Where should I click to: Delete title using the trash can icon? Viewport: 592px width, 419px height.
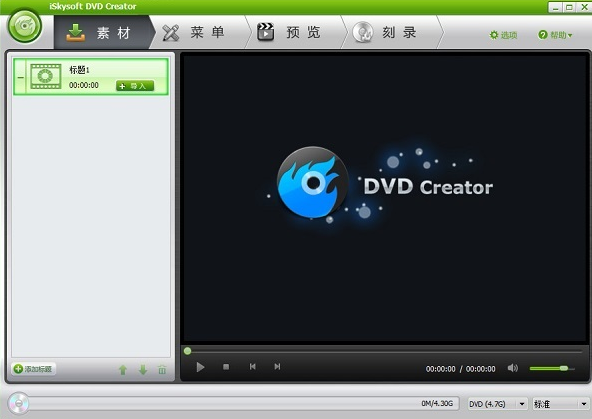(162, 370)
